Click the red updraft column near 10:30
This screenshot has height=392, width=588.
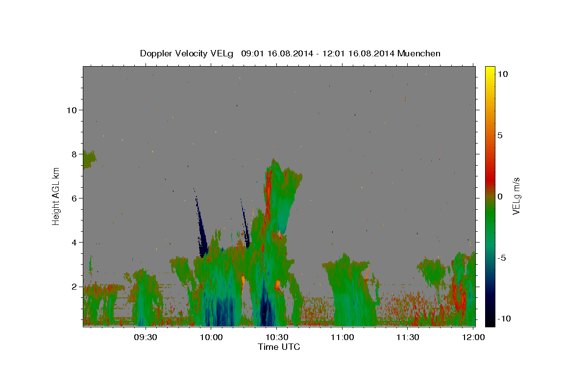point(268,196)
